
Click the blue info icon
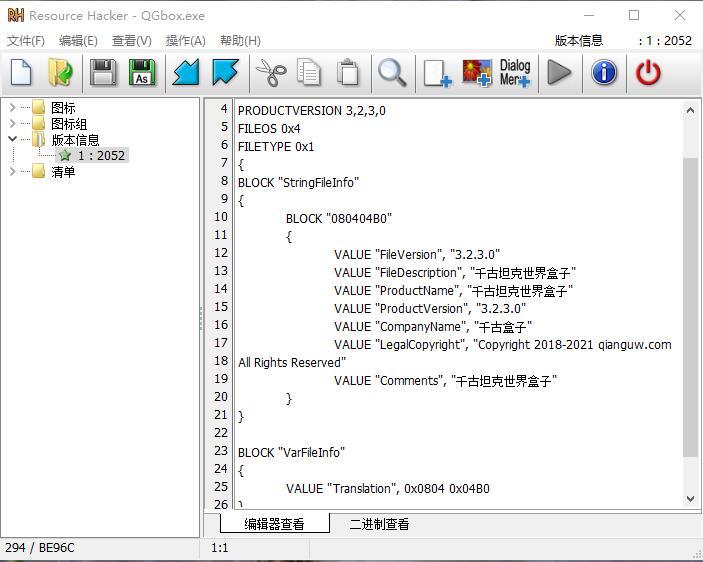pos(604,72)
